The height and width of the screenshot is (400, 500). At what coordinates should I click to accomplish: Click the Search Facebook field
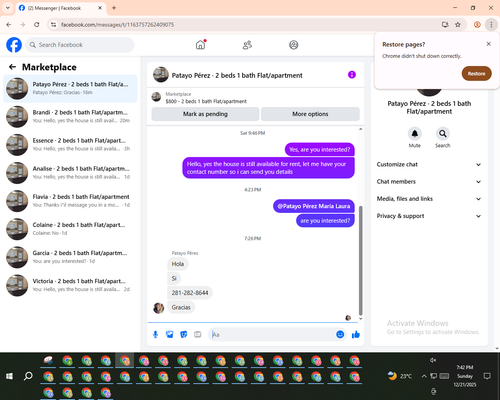tap(80, 45)
